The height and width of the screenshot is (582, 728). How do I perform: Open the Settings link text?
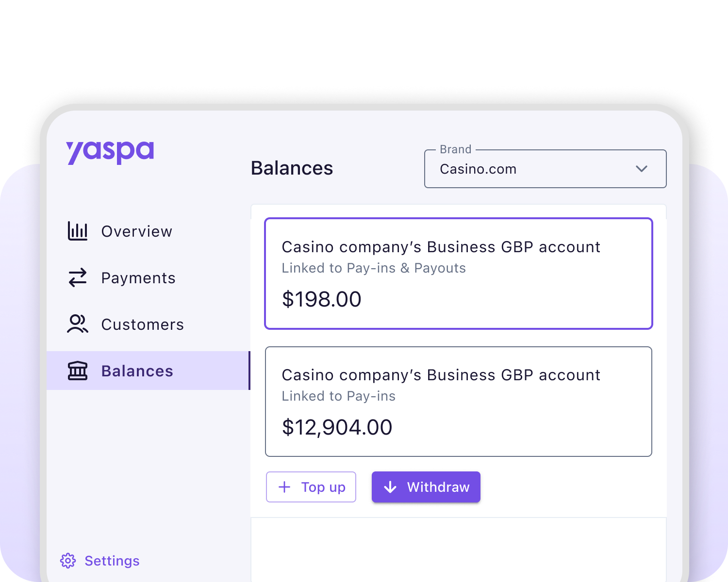(112, 561)
